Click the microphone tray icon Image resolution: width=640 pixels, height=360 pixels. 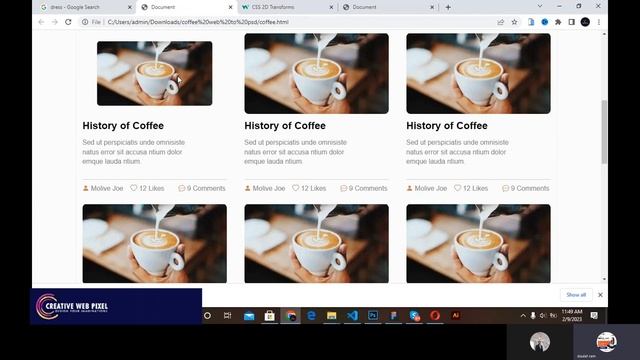(533, 316)
